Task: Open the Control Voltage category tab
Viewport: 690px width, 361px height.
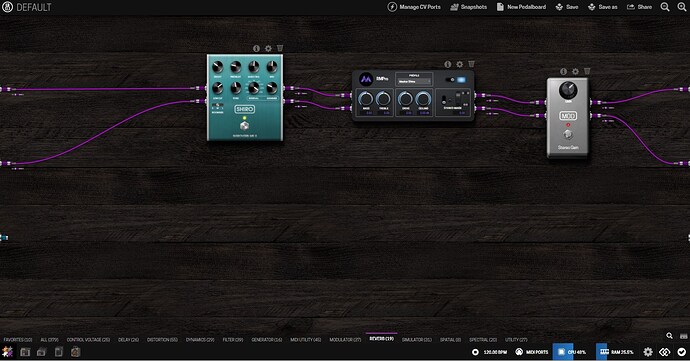Action: coord(88,340)
